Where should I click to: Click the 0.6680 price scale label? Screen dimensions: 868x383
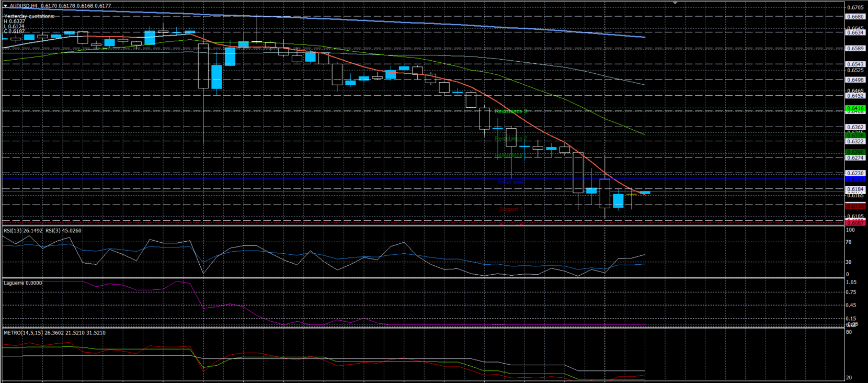[x=855, y=17]
